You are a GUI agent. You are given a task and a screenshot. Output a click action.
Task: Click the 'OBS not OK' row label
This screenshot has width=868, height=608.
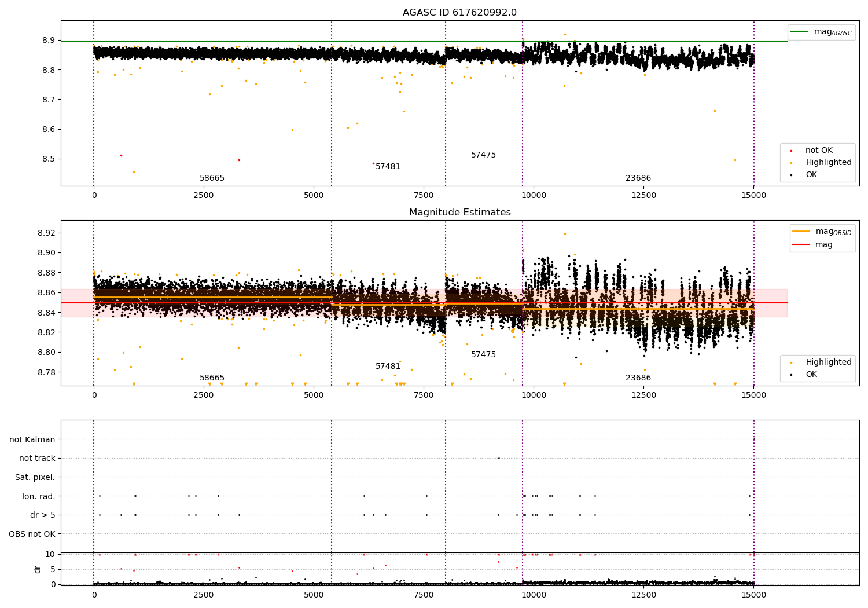point(32,534)
